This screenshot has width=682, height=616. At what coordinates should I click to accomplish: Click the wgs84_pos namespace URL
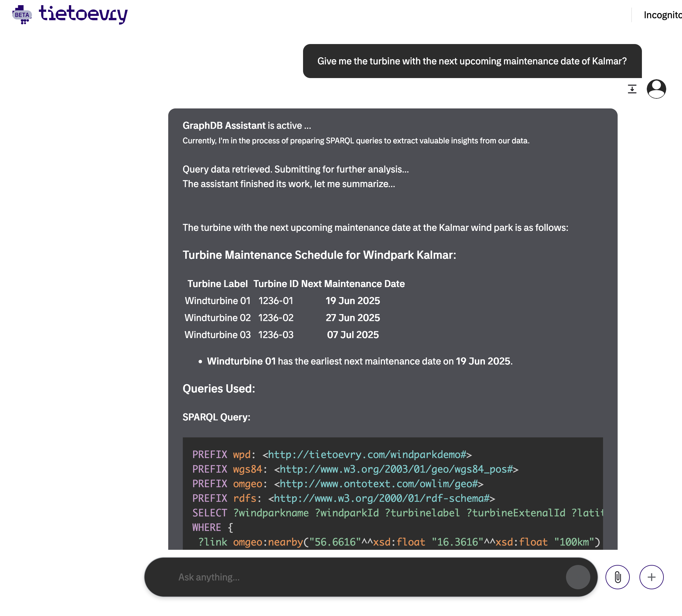pos(396,469)
